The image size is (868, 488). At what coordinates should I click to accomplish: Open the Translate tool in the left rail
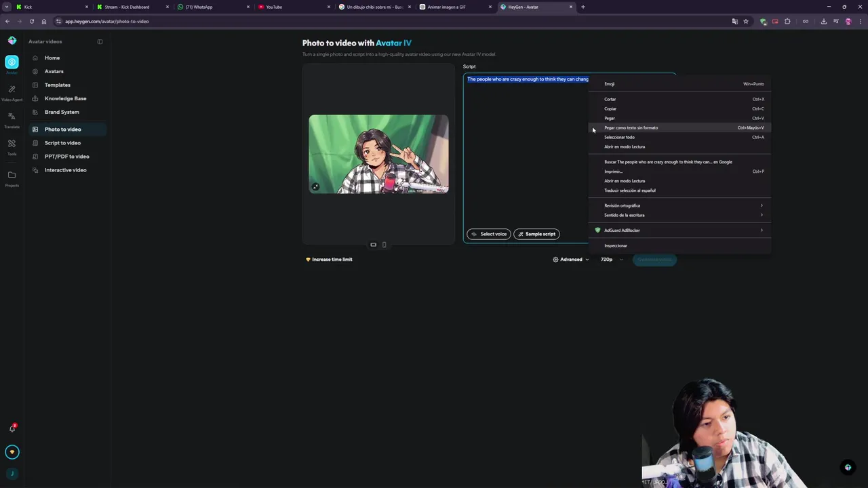point(12,120)
